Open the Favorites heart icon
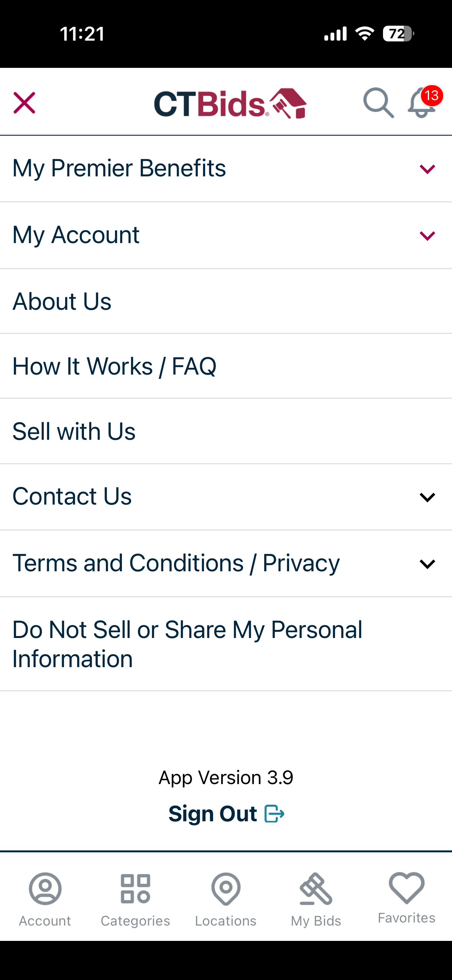The height and width of the screenshot is (980, 452). click(406, 888)
